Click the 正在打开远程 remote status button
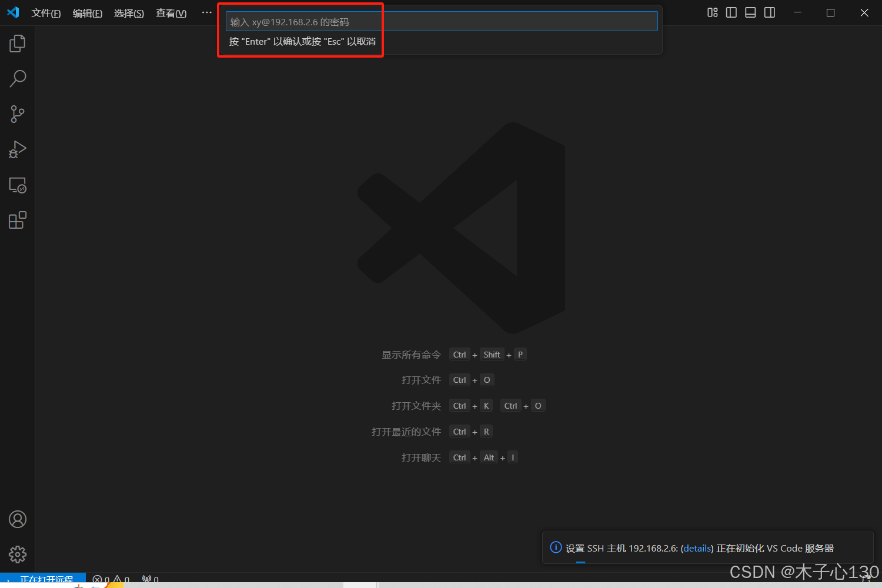The height and width of the screenshot is (588, 882). 43,579
